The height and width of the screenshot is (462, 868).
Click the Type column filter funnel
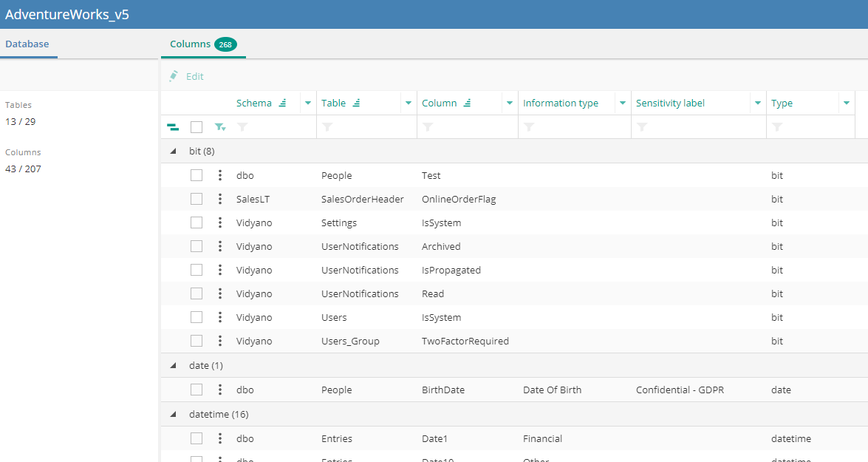[777, 127]
